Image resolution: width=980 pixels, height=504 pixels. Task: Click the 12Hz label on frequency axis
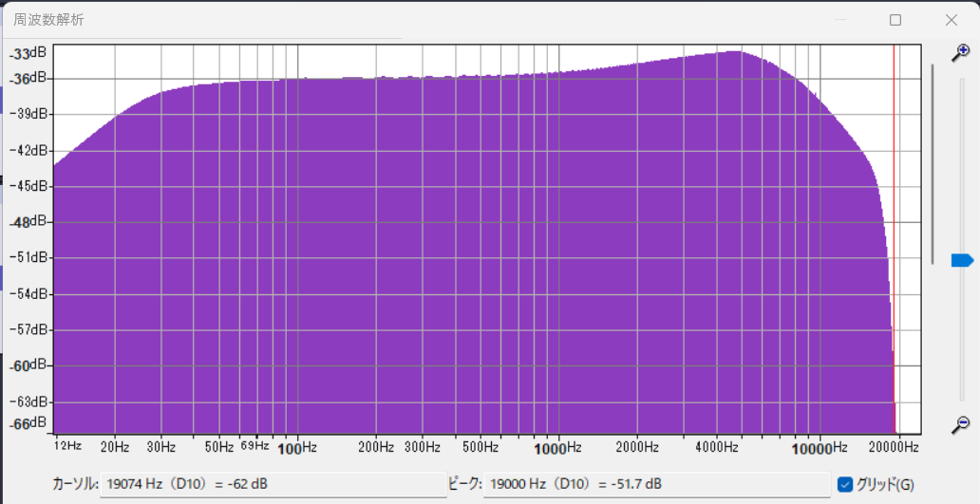click(x=67, y=446)
